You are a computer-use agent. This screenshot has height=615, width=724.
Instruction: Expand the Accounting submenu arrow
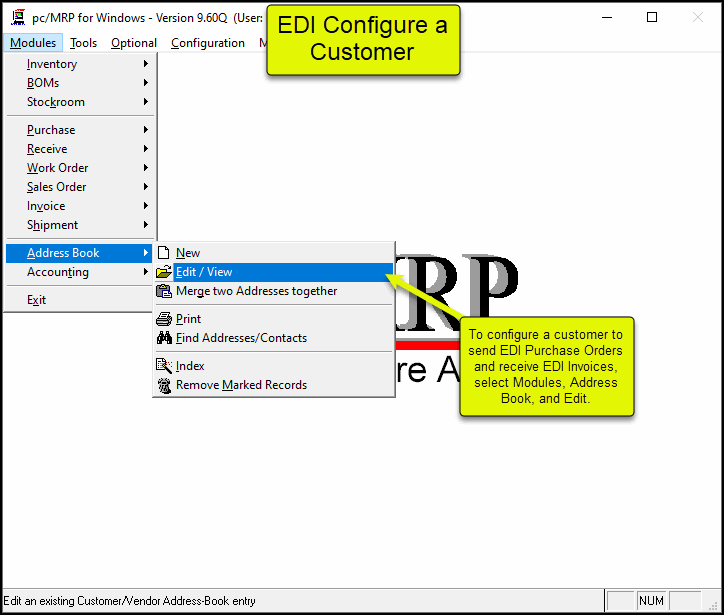click(x=145, y=272)
